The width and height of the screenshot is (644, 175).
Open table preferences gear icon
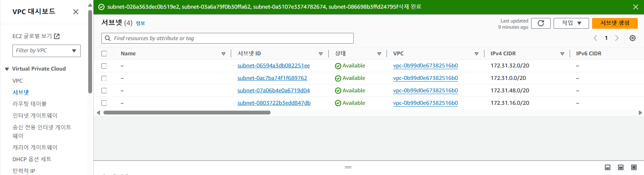(633, 38)
